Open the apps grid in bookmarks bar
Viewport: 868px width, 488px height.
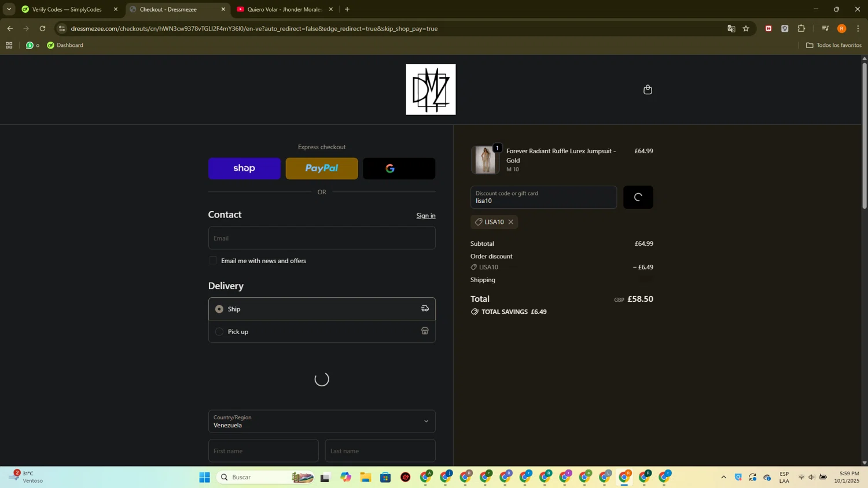tap(9, 45)
